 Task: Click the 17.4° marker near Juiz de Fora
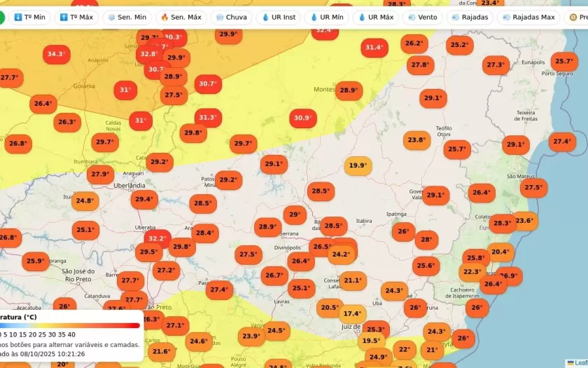click(352, 313)
